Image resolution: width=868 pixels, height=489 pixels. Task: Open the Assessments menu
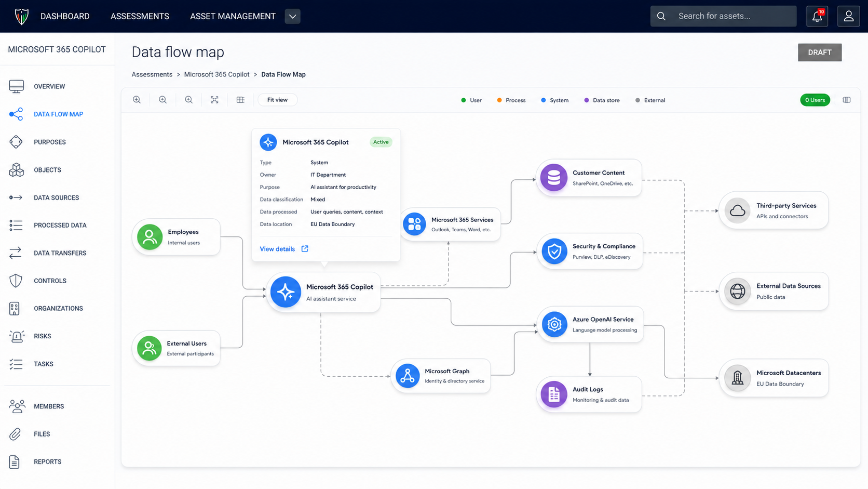point(140,16)
